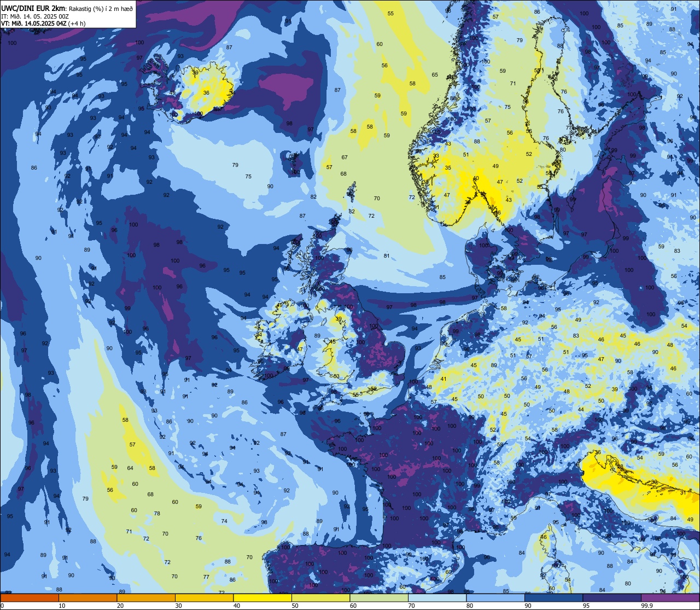Click the "33" value over western Norway

[x=436, y=156]
